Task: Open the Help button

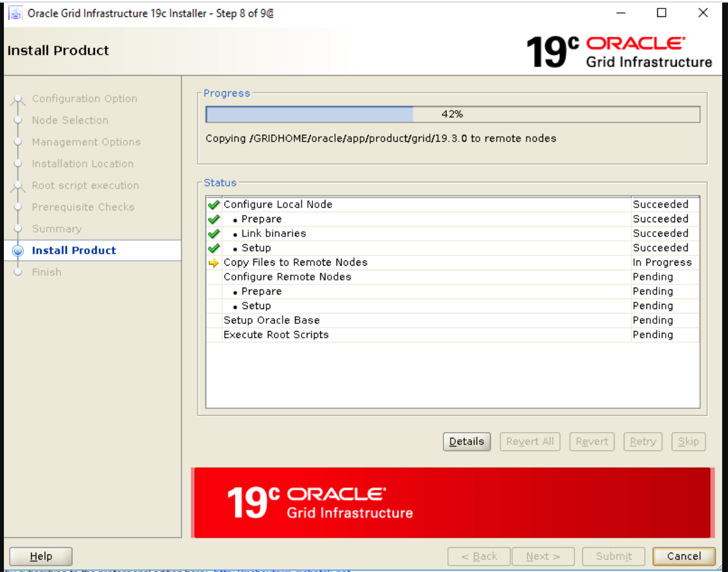Action: 41,556
